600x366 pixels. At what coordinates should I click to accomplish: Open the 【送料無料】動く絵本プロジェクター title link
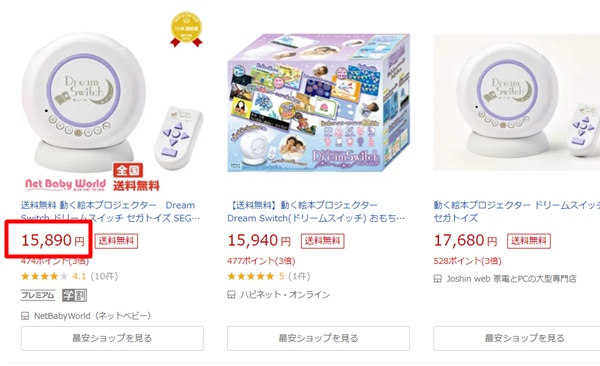click(316, 211)
